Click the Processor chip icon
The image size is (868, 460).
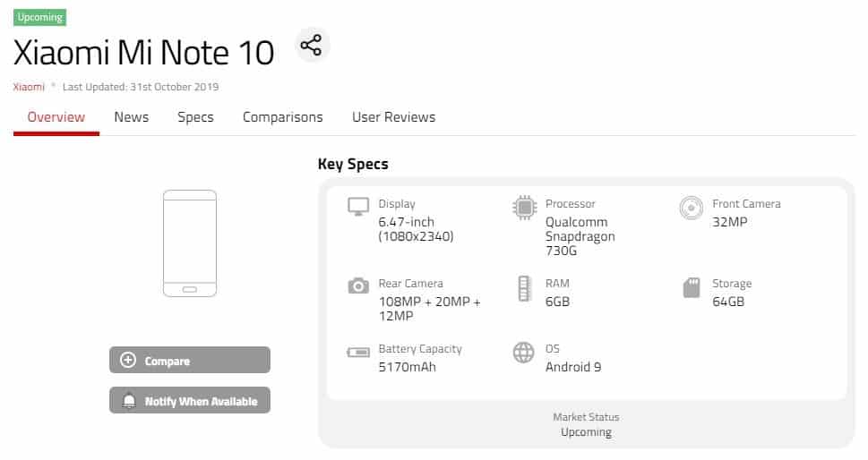(x=524, y=207)
